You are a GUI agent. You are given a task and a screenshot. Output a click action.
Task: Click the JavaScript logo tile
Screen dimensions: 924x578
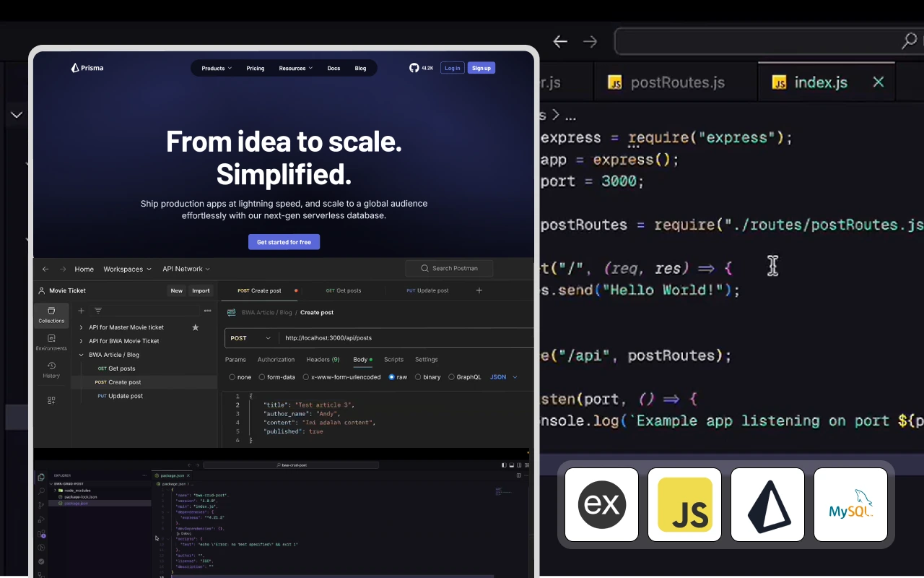(x=684, y=504)
